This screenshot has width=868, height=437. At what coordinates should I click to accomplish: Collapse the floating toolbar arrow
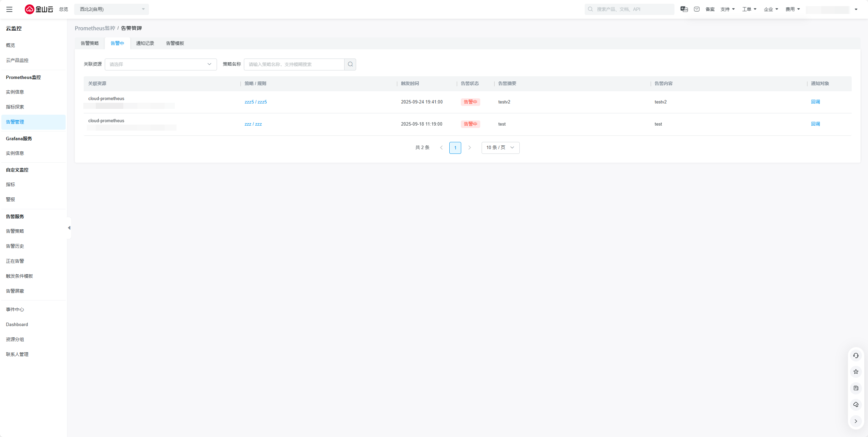click(856, 421)
